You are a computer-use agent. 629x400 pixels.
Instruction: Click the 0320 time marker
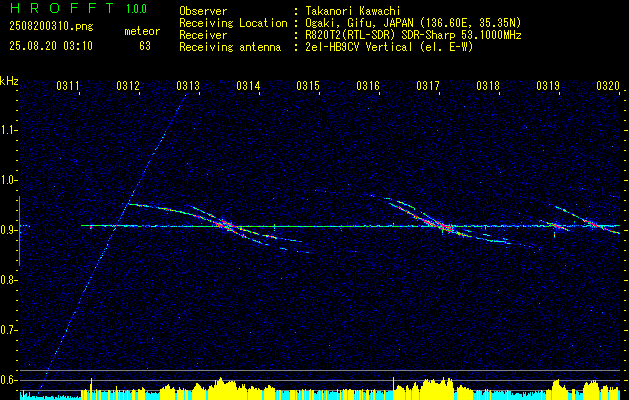[608, 86]
